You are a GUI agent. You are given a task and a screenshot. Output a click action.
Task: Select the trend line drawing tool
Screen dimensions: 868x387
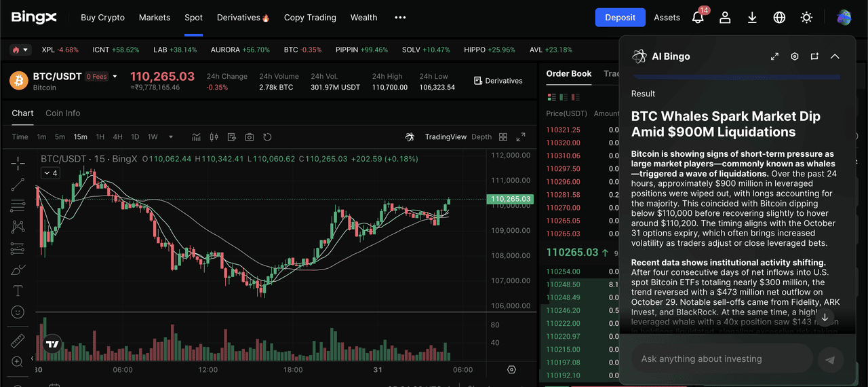click(x=18, y=183)
